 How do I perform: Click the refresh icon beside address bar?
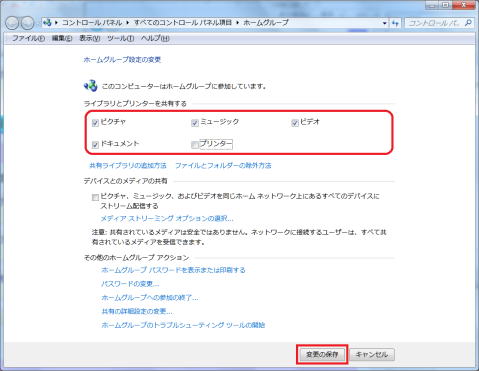[x=395, y=23]
